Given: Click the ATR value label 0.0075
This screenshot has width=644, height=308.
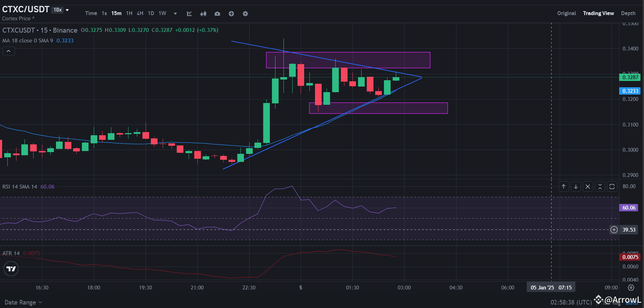Looking at the screenshot, I should [630, 257].
